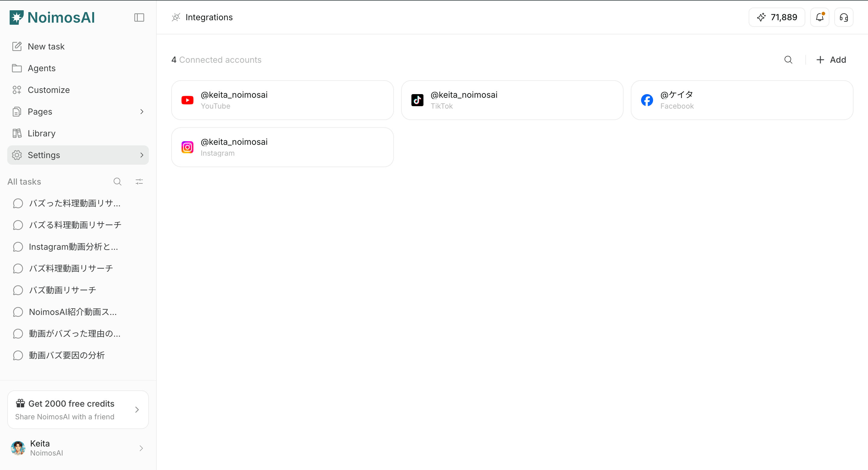The width and height of the screenshot is (868, 470).
Task: Expand the Pages chevron
Action: pos(142,112)
